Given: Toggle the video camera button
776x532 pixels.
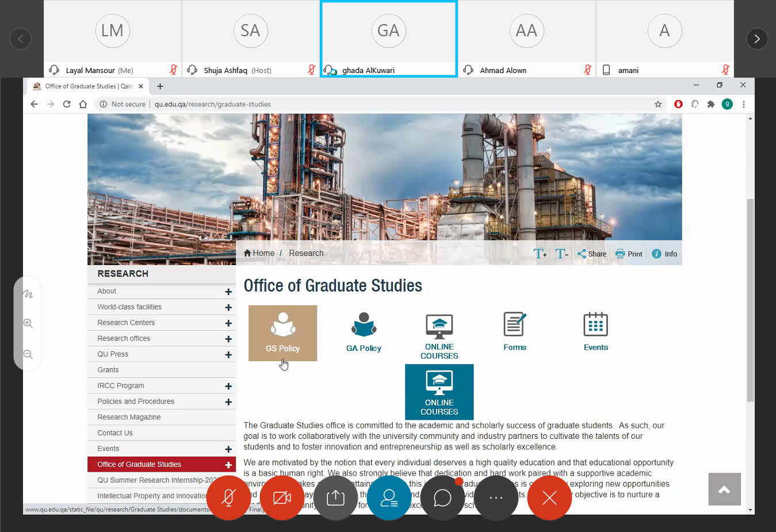Looking at the screenshot, I should tap(282, 498).
